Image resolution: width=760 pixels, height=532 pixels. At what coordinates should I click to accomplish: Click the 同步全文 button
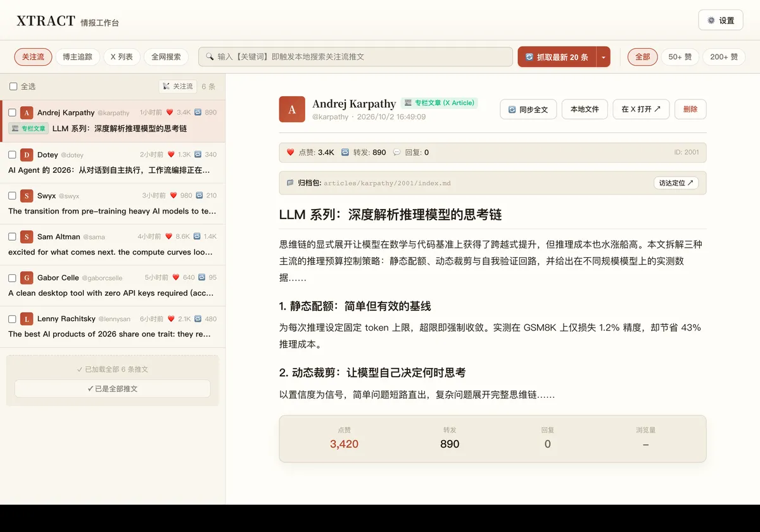528,109
